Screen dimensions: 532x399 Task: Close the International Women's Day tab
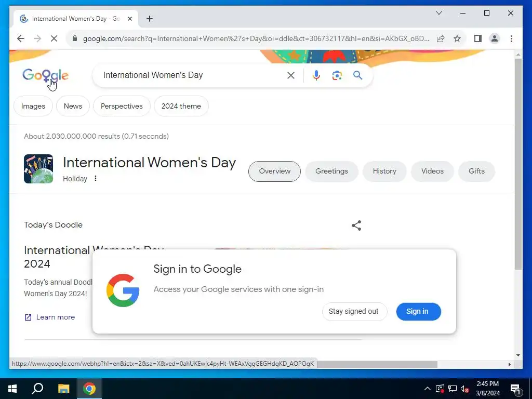129,19
